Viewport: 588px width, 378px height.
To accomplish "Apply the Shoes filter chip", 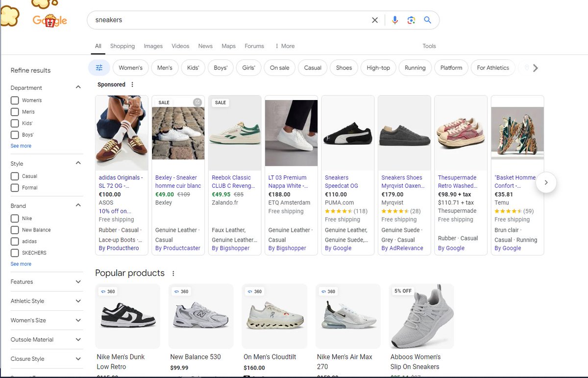I will tap(344, 68).
